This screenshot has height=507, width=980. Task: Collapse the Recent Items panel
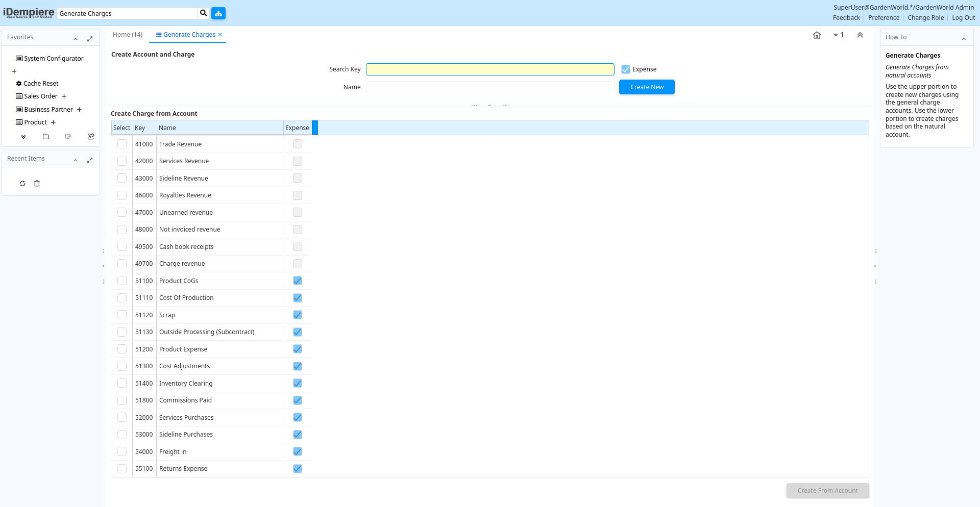pyautogui.click(x=76, y=160)
